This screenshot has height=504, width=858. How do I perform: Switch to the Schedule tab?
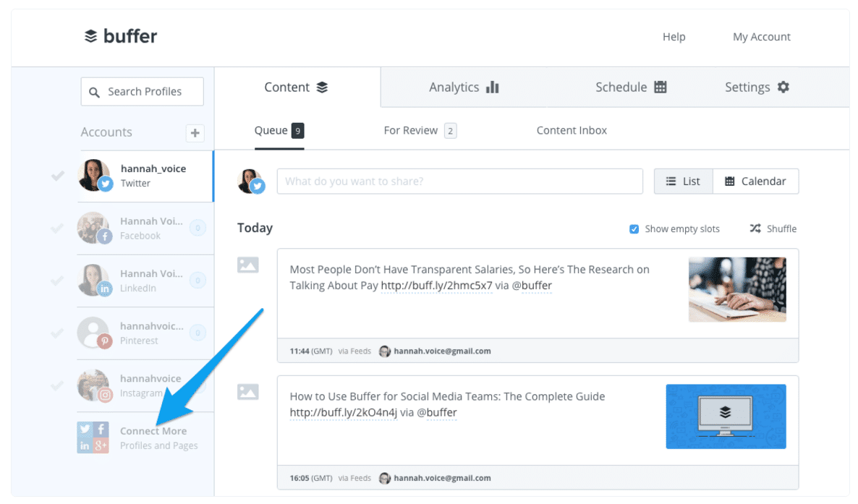coord(630,87)
